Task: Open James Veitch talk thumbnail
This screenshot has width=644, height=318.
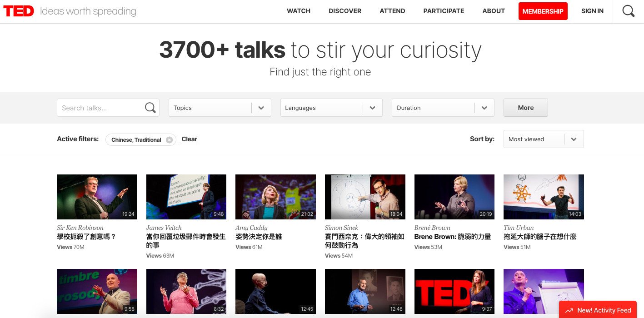Action: (x=186, y=197)
